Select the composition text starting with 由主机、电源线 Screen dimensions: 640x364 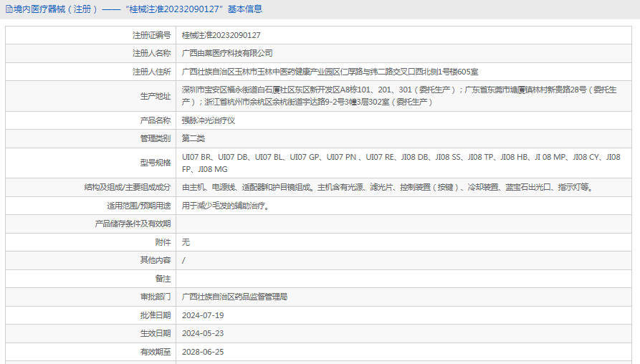387,187
